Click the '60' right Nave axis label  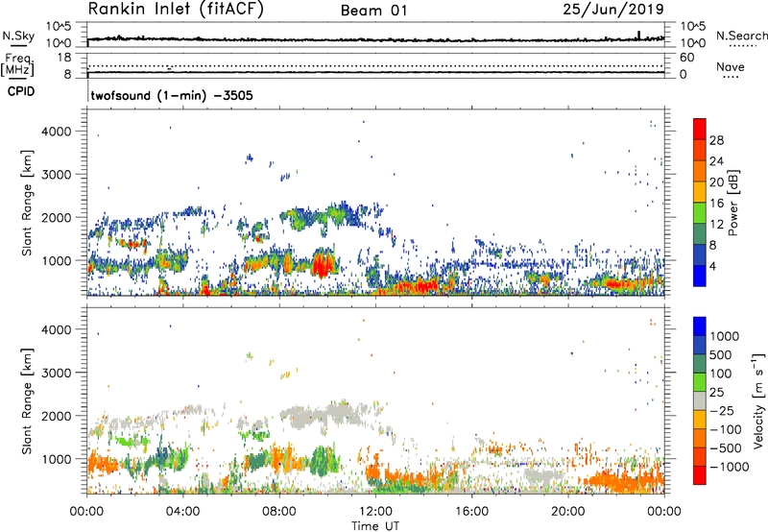coord(686,58)
